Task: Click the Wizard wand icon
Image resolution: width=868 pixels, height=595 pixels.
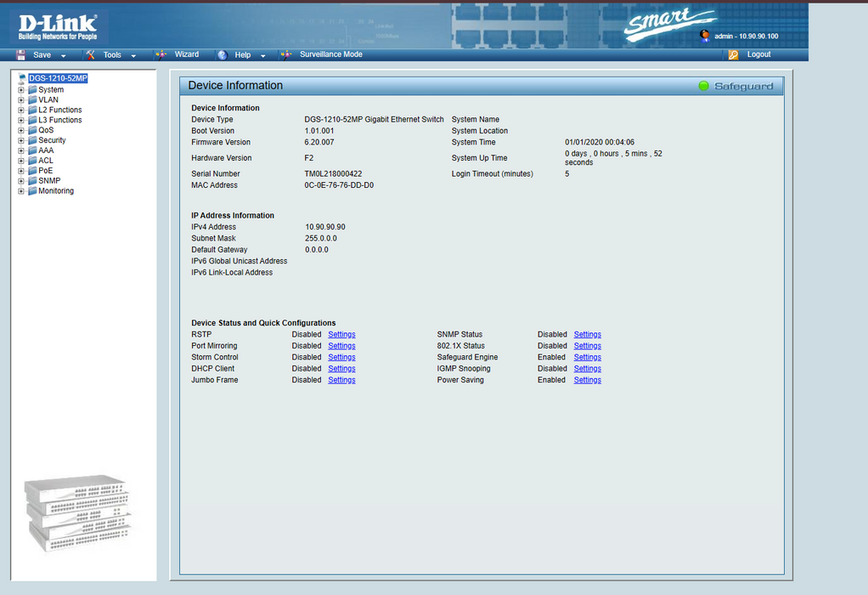Action: pos(161,55)
